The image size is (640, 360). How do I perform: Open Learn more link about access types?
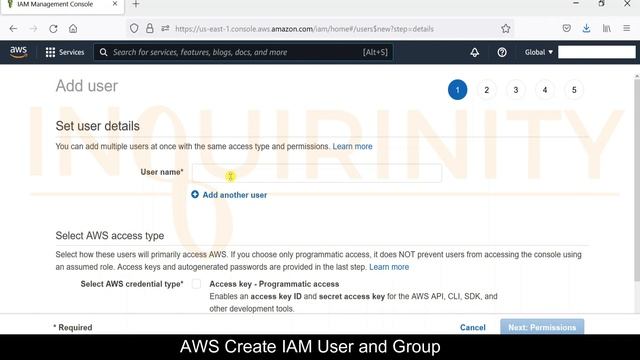[389, 267]
